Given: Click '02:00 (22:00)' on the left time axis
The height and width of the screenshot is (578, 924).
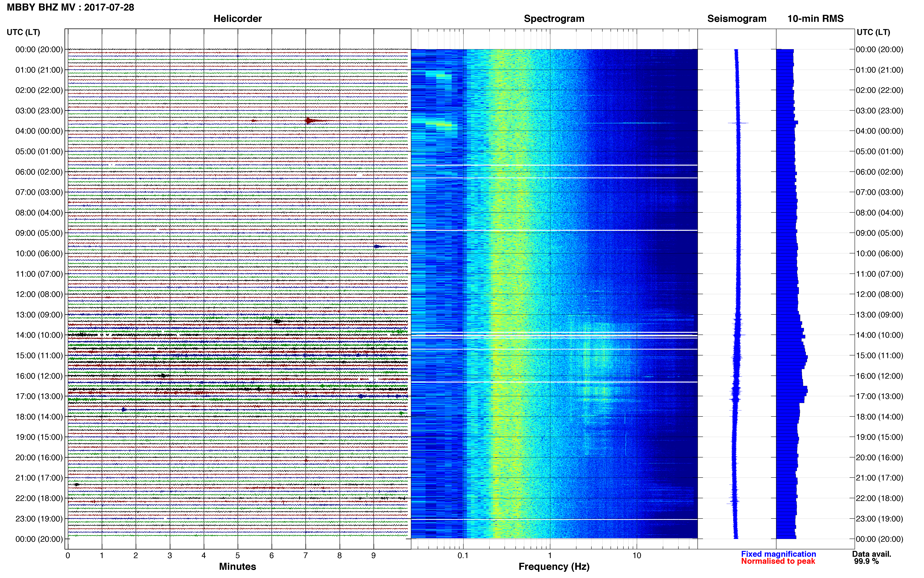Looking at the screenshot, I should pos(39,90).
